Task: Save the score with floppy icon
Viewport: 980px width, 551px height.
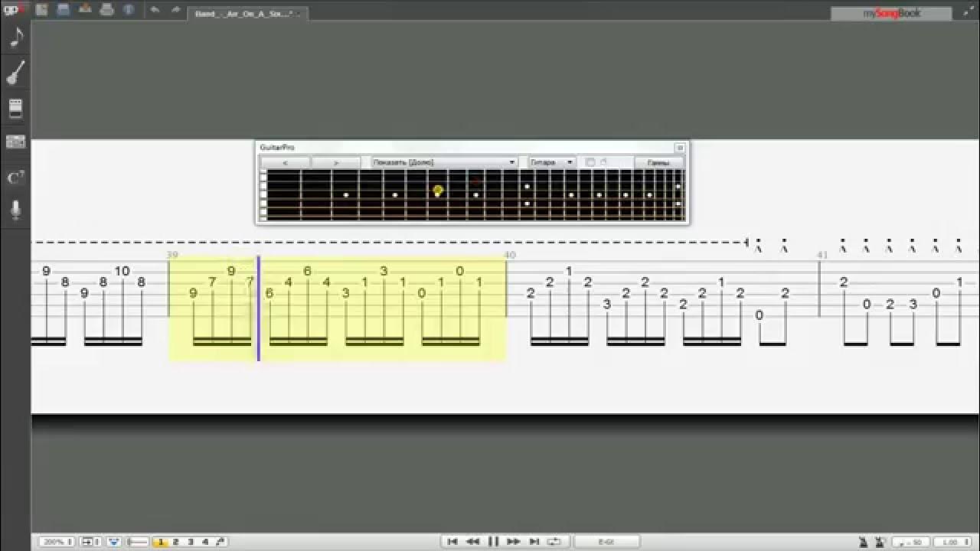Action: [x=63, y=10]
